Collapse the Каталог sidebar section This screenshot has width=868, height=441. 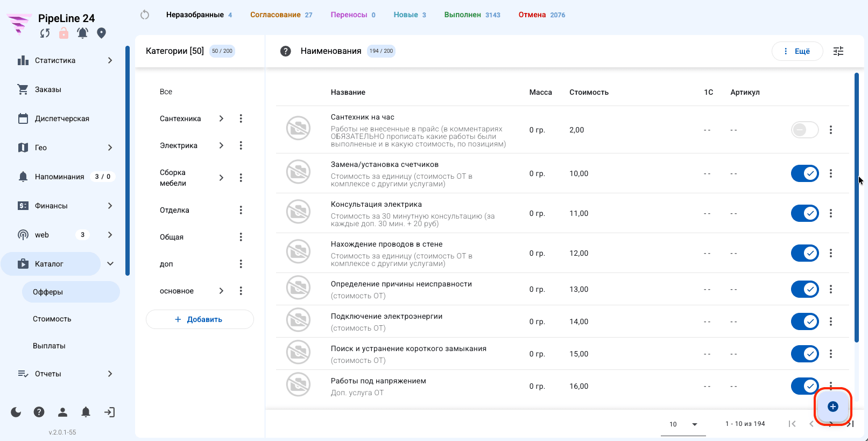click(x=110, y=264)
